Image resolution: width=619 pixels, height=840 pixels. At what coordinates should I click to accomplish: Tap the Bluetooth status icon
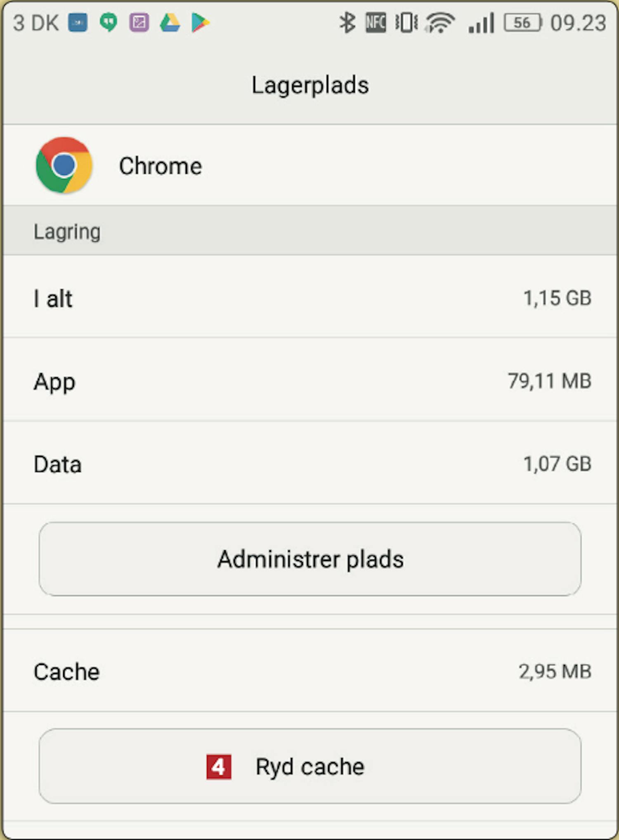coord(347,23)
